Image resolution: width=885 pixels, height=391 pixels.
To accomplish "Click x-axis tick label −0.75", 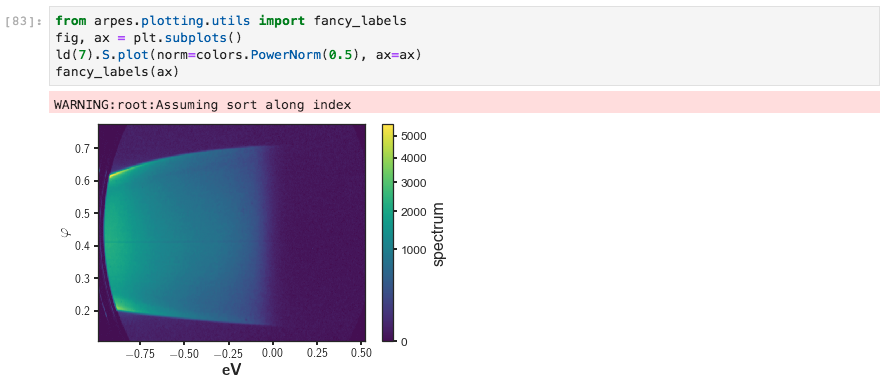I will [141, 353].
